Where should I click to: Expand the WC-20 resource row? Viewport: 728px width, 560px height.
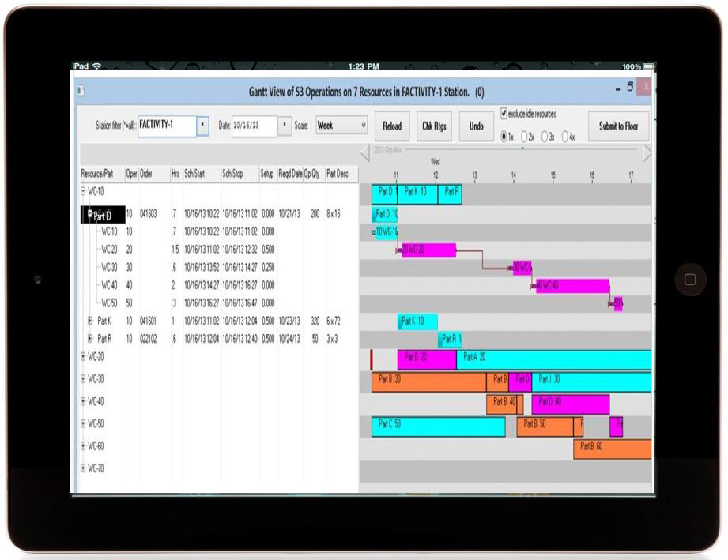(83, 356)
